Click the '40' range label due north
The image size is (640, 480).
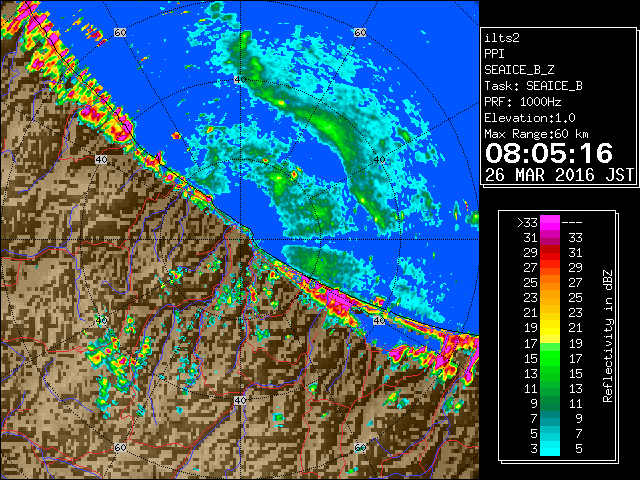pyautogui.click(x=240, y=80)
